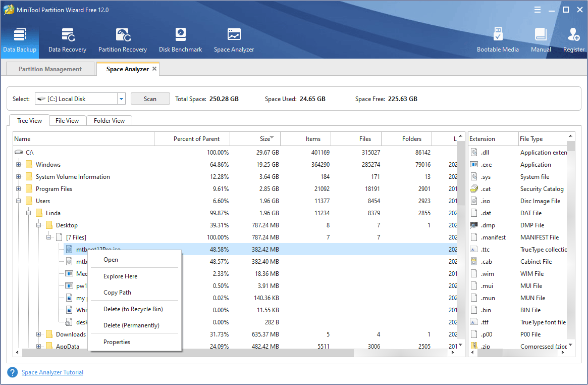Select the C:\ drive icon in tree
Screen dimensions: 588x385
click(x=19, y=153)
